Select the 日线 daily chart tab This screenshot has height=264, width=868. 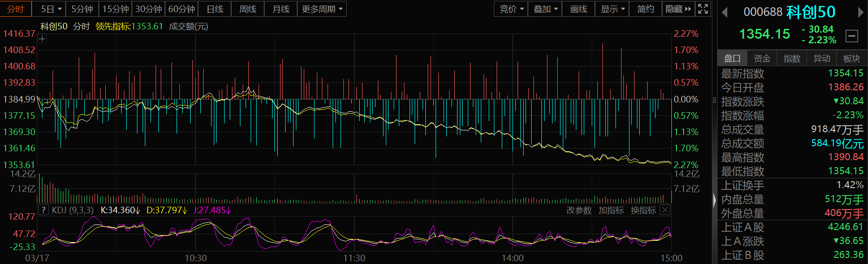coord(215,9)
